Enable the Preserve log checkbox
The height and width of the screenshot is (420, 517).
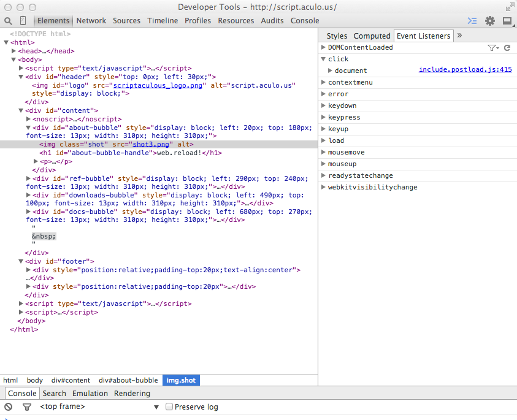pyautogui.click(x=169, y=407)
